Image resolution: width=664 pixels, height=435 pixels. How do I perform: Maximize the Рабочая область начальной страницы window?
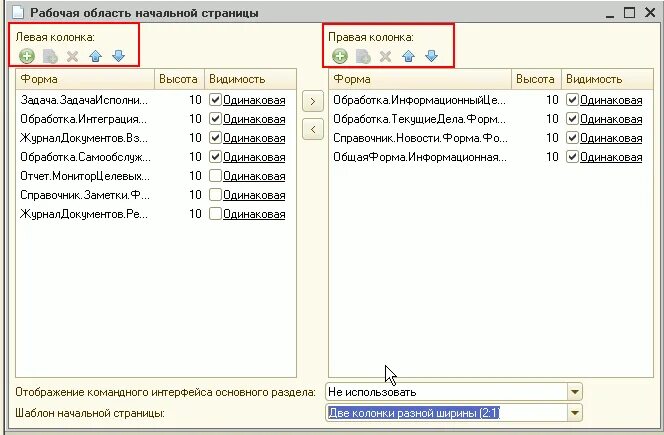(x=630, y=13)
